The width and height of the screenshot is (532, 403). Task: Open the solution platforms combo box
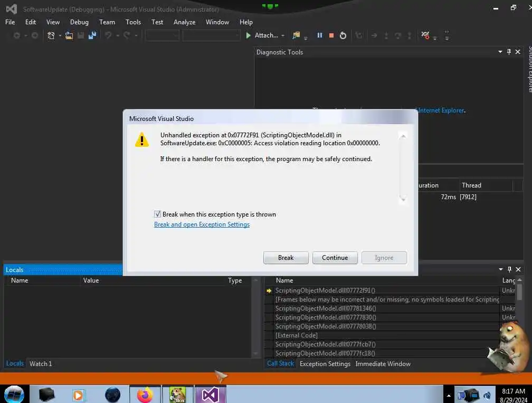(x=211, y=35)
